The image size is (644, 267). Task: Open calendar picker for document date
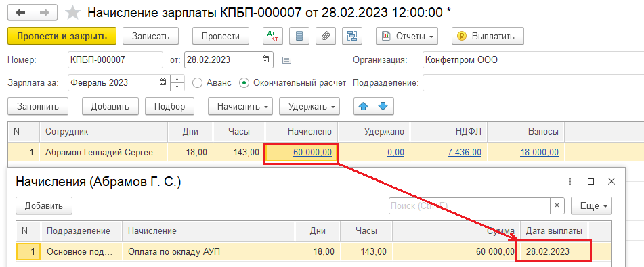point(266,59)
